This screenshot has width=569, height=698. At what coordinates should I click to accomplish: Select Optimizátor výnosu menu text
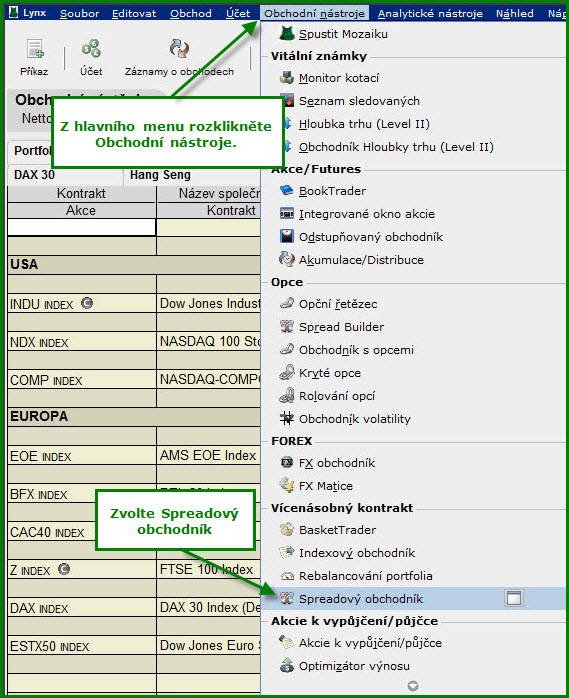click(354, 666)
